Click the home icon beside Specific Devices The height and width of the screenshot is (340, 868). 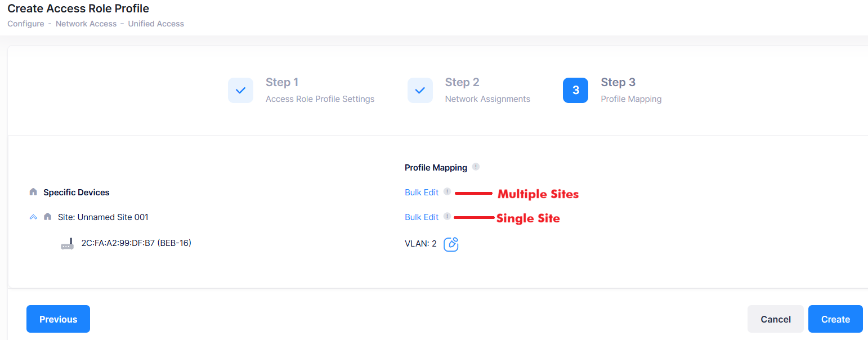pyautogui.click(x=33, y=192)
